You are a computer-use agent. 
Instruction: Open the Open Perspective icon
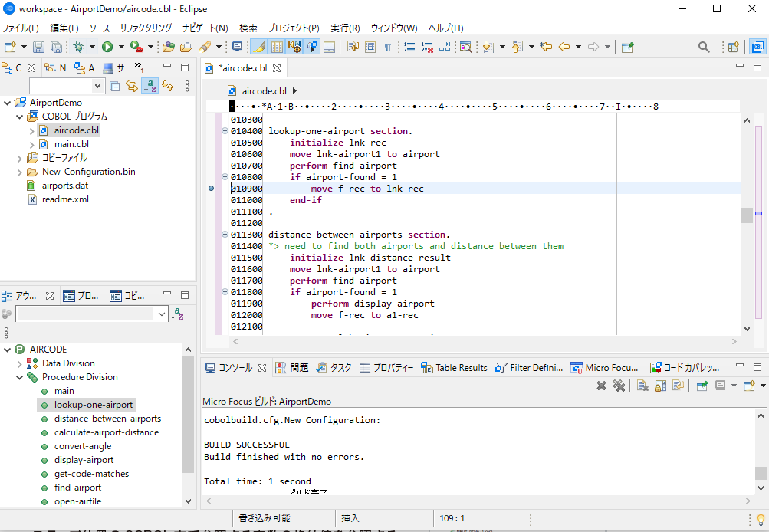(734, 47)
